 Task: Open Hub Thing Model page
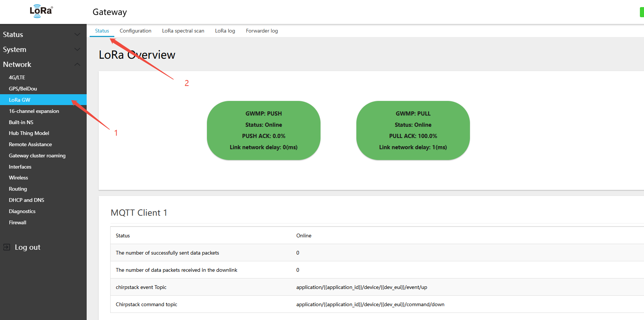[x=29, y=133]
